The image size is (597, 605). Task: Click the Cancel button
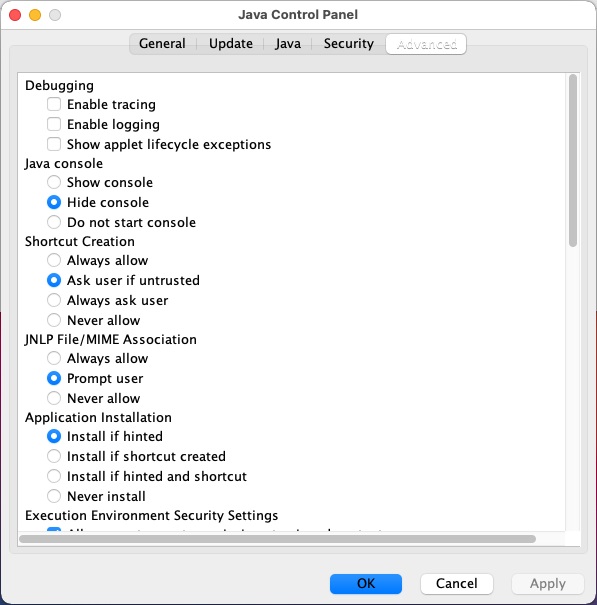(x=457, y=583)
